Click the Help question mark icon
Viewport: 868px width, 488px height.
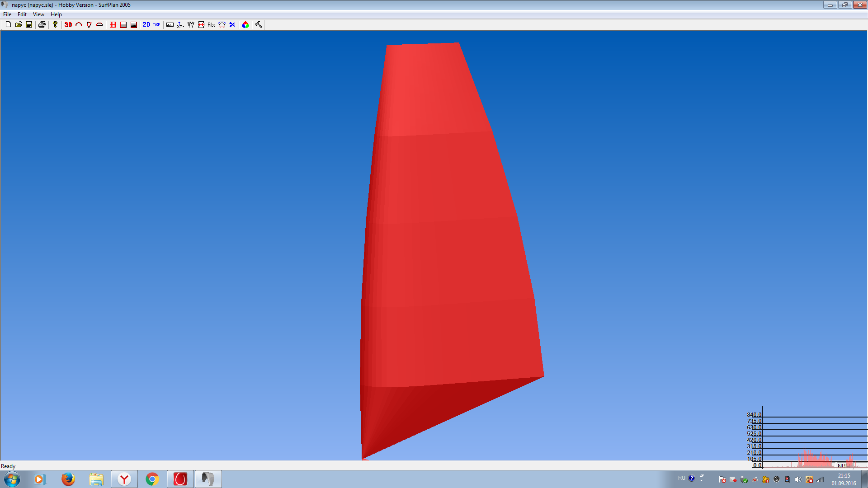(x=55, y=25)
